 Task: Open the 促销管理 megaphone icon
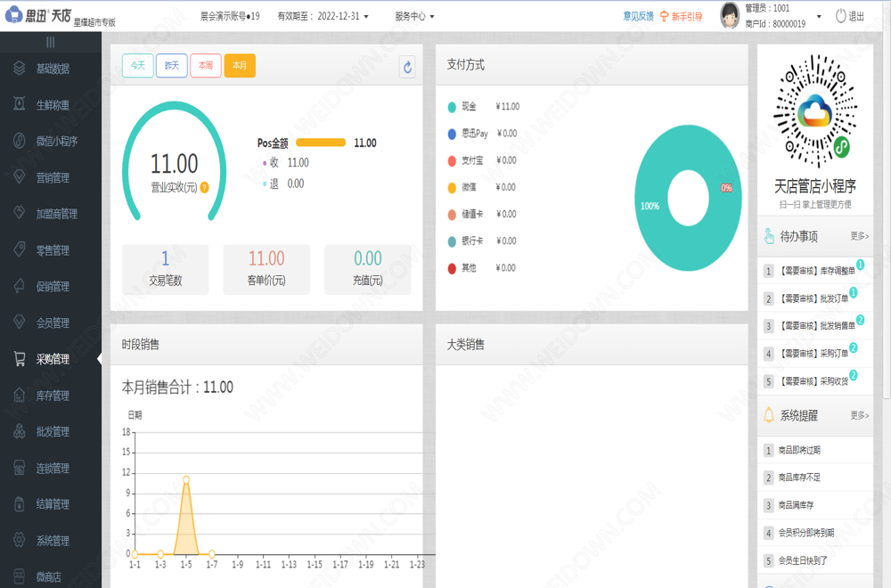point(20,286)
